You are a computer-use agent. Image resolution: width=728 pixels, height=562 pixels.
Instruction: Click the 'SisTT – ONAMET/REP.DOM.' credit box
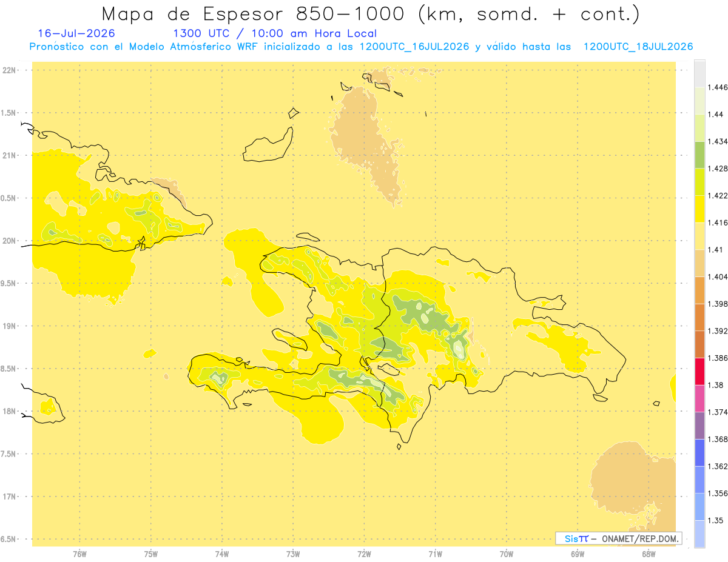619,538
